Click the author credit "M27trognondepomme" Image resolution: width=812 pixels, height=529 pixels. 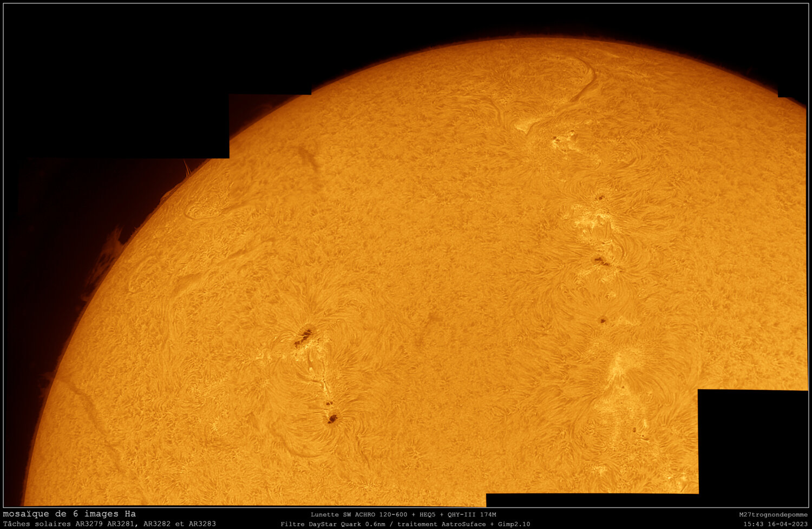pyautogui.click(x=773, y=514)
